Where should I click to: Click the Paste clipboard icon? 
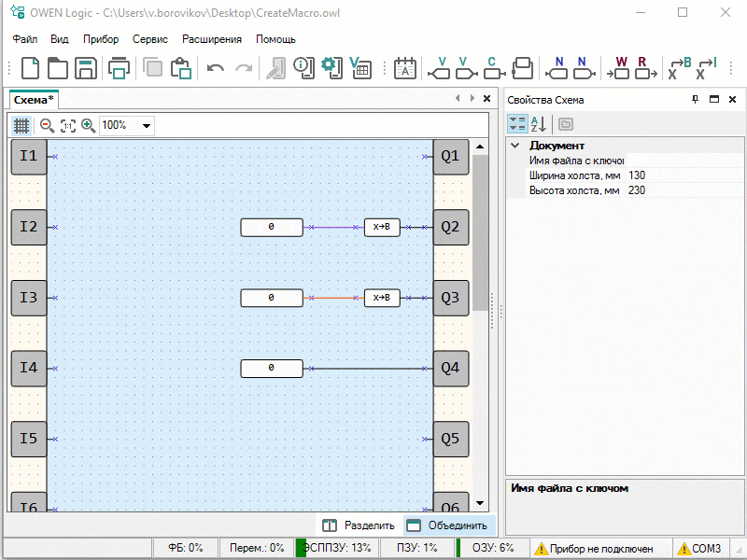point(181,68)
